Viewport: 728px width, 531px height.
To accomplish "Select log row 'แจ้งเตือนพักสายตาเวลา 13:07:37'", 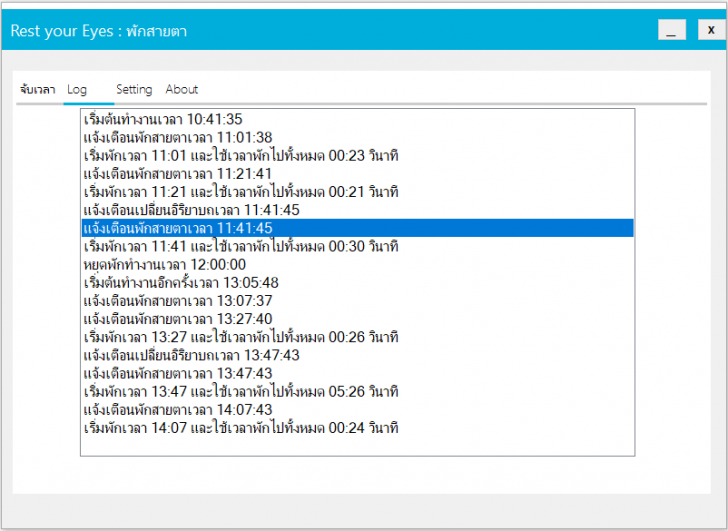I will click(x=358, y=301).
